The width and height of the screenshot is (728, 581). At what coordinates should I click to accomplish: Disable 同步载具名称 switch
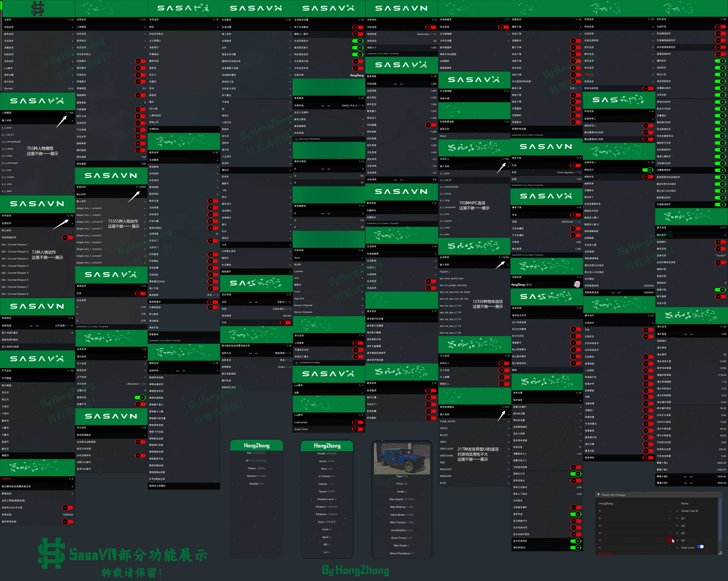click(x=358, y=54)
